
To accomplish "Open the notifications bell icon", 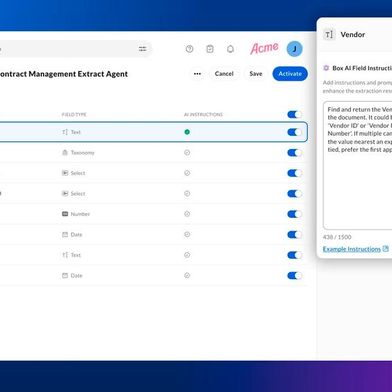I will coord(230,49).
